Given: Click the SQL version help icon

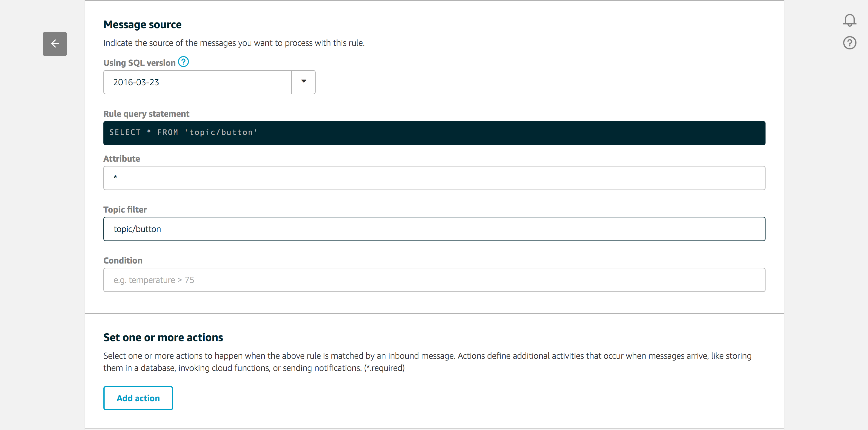Looking at the screenshot, I should (183, 62).
